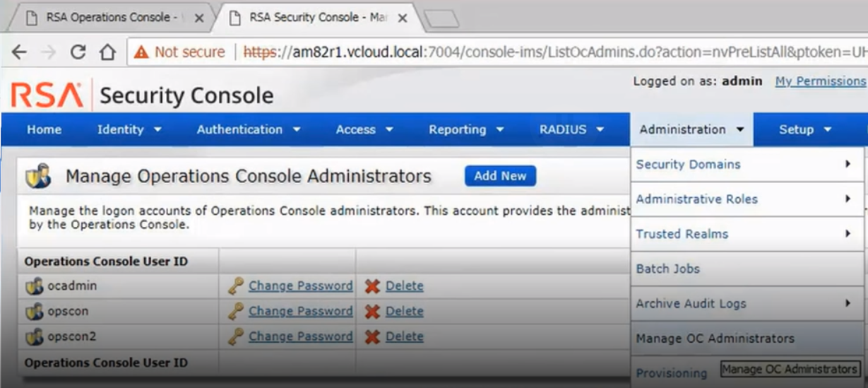Go to browser home page icon
The width and height of the screenshot is (868, 388).
click(107, 52)
